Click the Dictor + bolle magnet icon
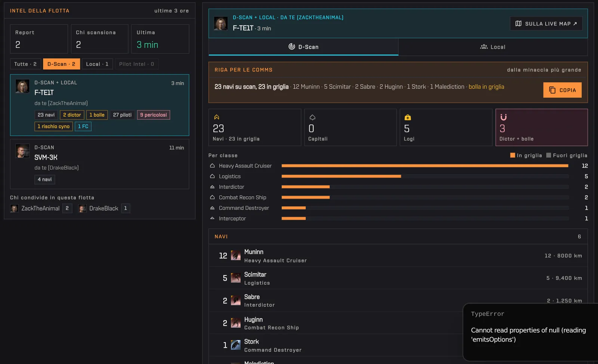 point(503,117)
